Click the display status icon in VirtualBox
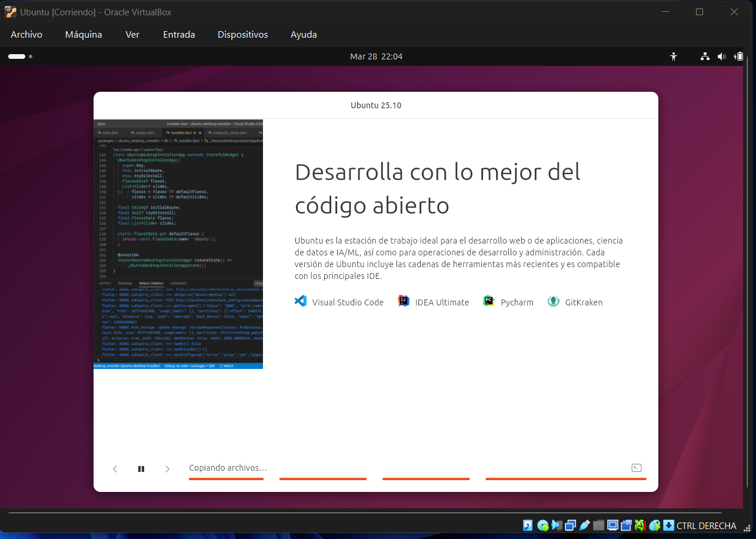This screenshot has width=756, height=539. 612,525
